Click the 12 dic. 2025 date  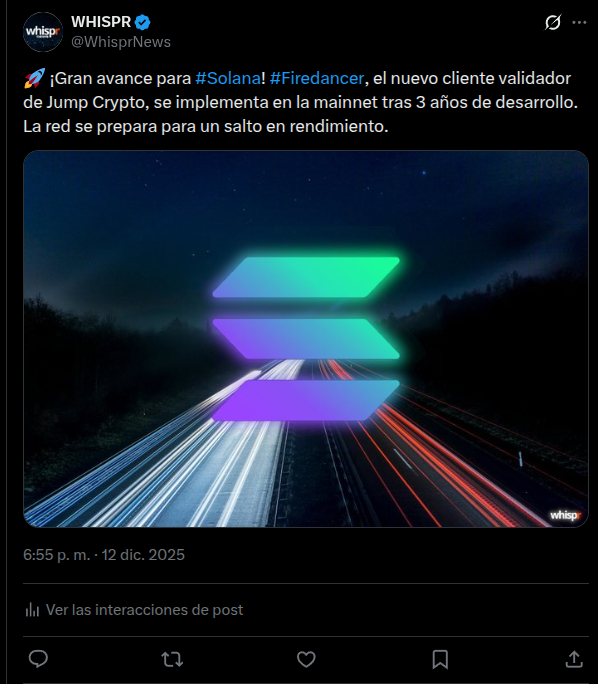(x=143, y=555)
